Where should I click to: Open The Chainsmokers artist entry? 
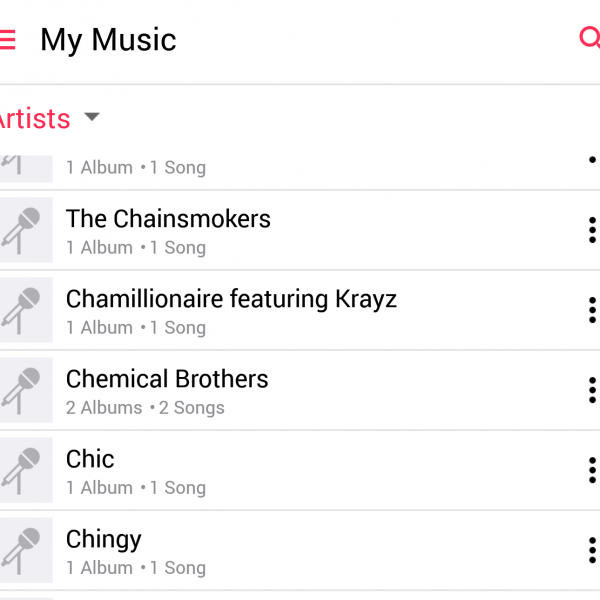(168, 219)
